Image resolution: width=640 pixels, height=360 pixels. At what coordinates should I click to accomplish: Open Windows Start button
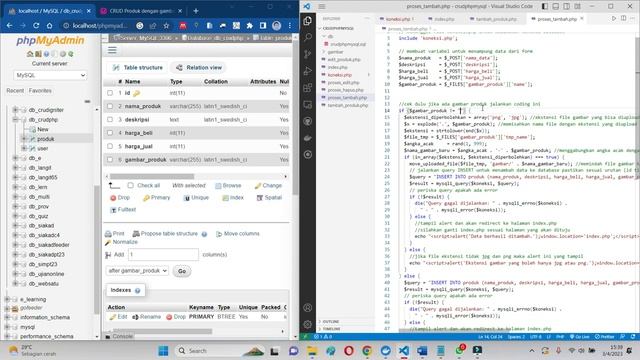coord(163,351)
